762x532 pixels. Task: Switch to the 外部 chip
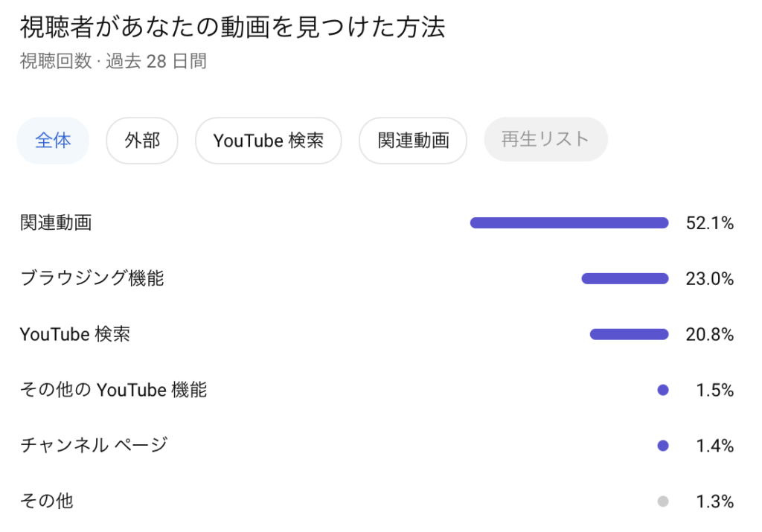142,141
